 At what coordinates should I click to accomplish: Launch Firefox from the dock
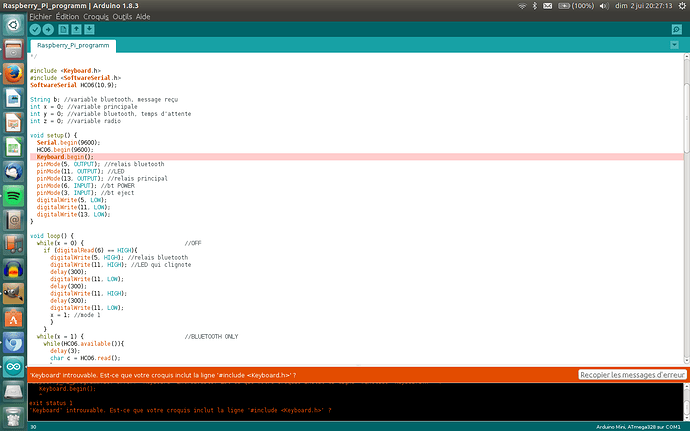pos(13,74)
